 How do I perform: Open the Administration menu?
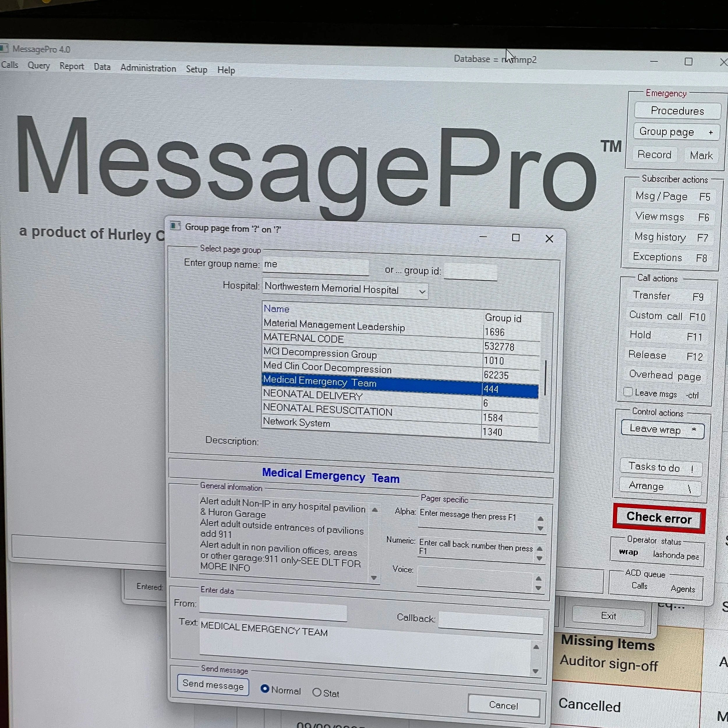148,68
